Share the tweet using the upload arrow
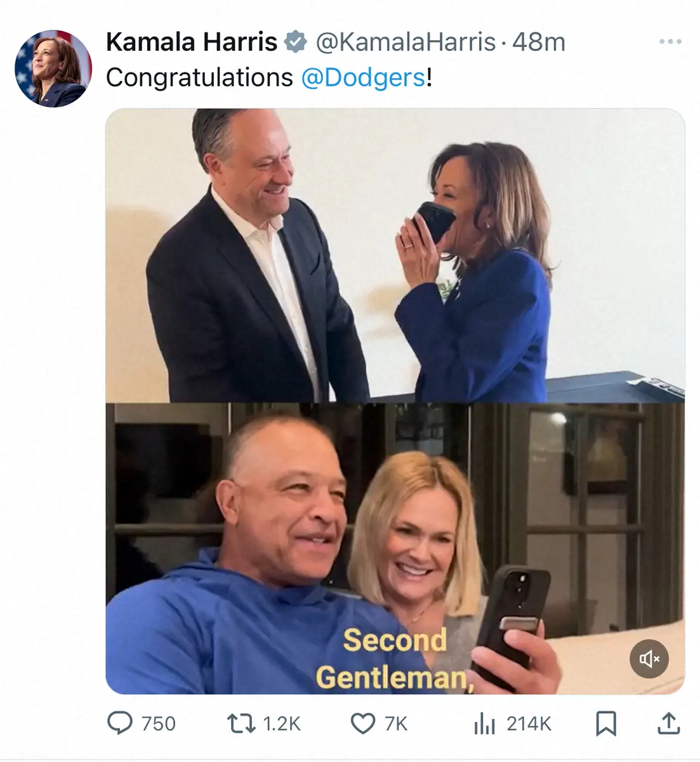700x762 pixels. [668, 723]
